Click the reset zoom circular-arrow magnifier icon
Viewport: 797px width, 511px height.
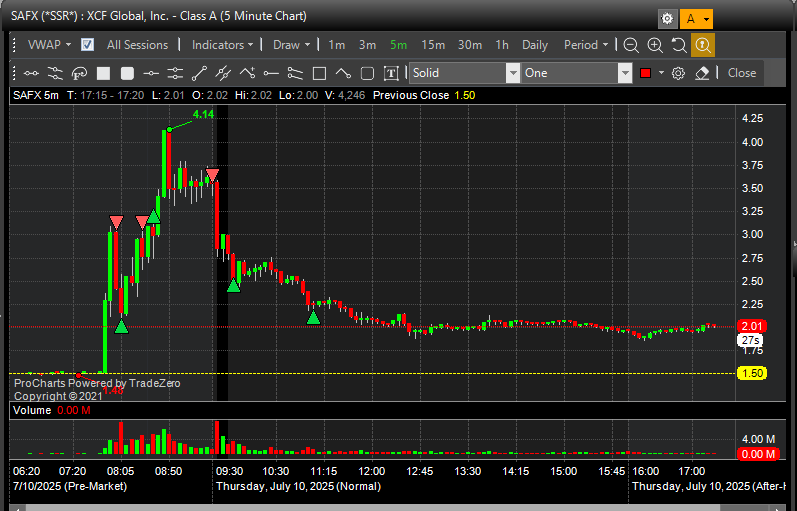coord(679,45)
